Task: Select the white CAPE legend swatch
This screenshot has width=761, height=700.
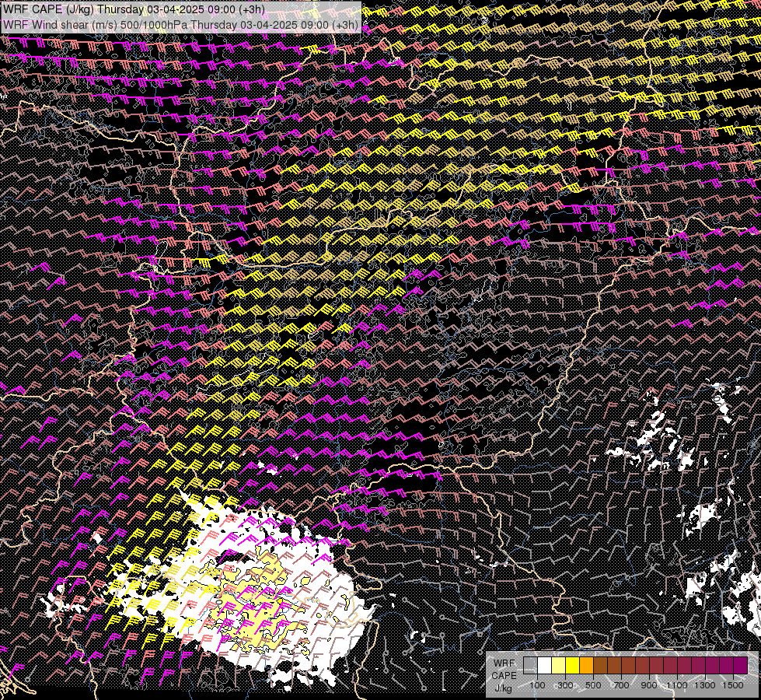Action: [545, 665]
